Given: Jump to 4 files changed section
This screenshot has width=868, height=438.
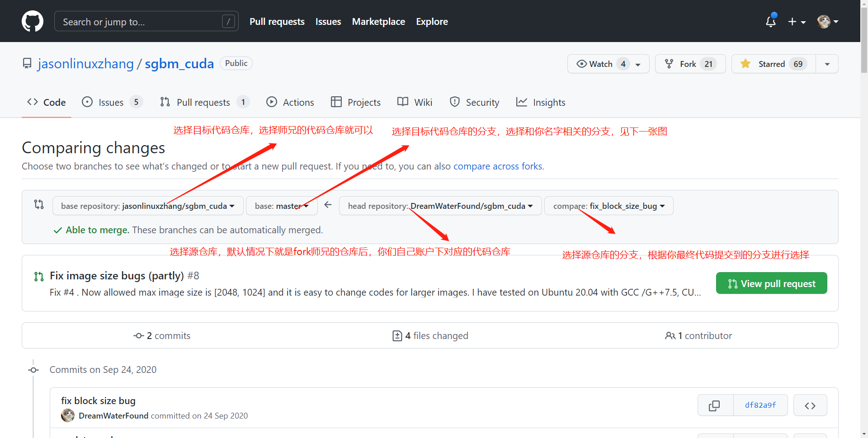Looking at the screenshot, I should pyautogui.click(x=430, y=336).
